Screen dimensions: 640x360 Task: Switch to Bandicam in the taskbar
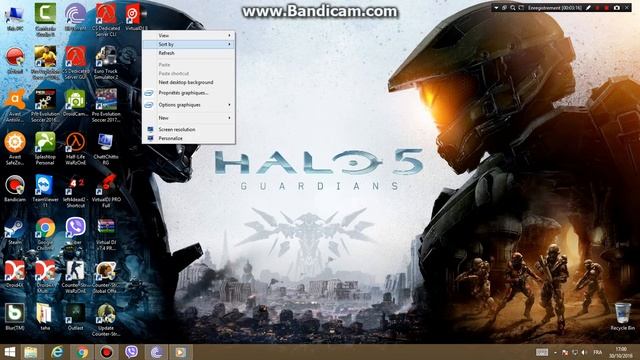coord(107,352)
